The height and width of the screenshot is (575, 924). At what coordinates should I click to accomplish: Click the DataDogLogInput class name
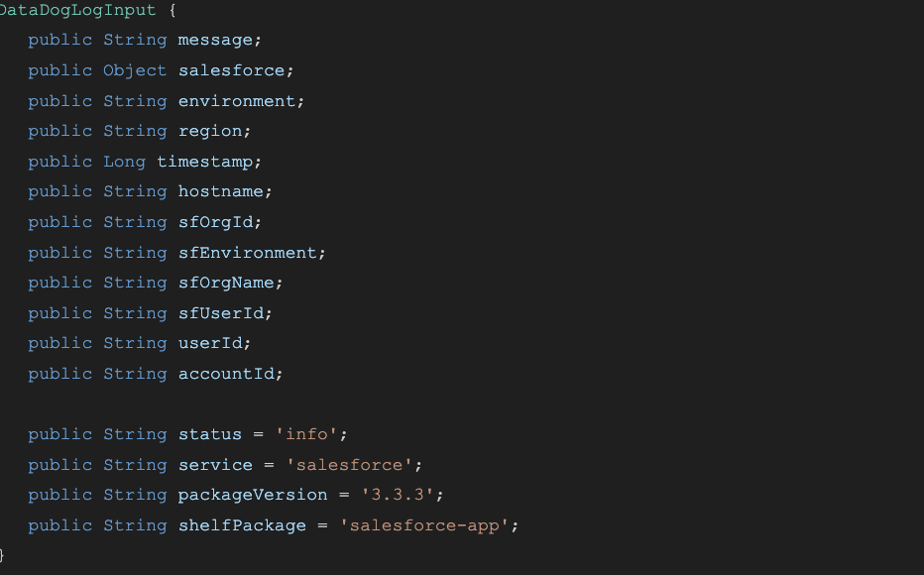click(77, 11)
